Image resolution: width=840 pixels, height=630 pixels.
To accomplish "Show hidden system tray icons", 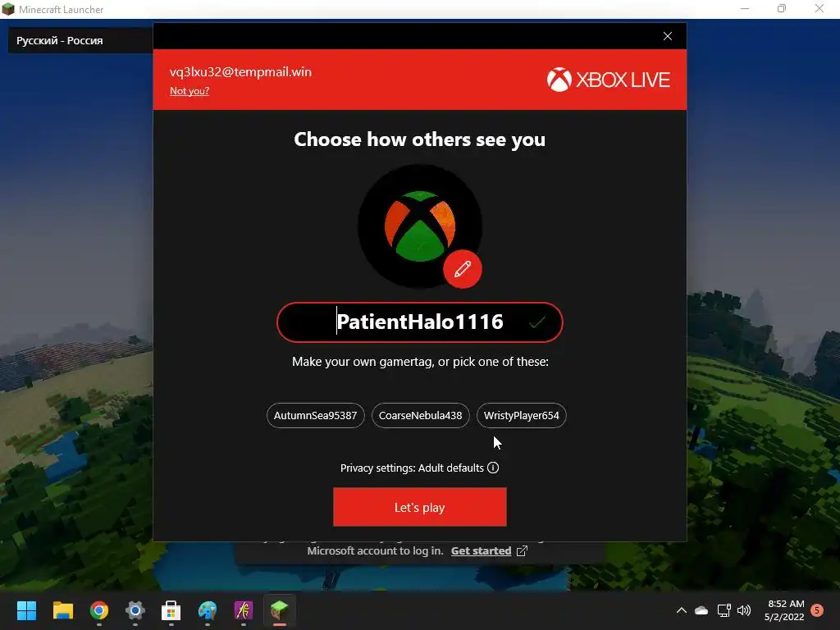I will 682,610.
